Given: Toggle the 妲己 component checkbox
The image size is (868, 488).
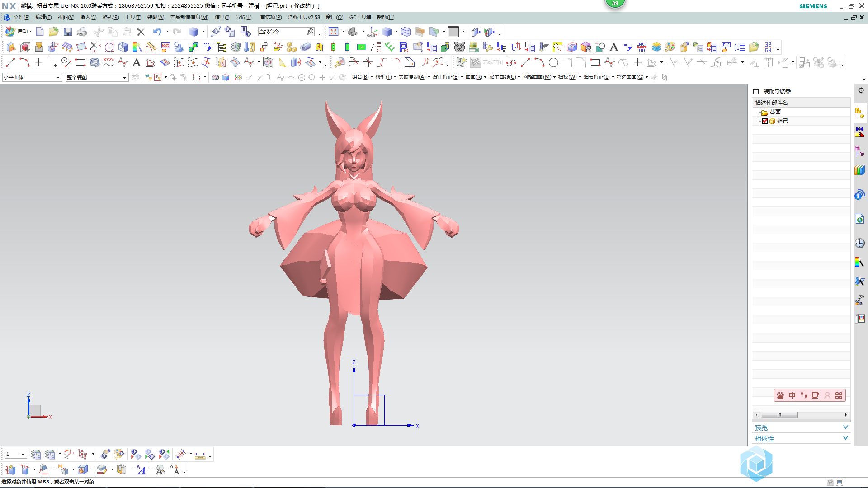Looking at the screenshot, I should [765, 121].
